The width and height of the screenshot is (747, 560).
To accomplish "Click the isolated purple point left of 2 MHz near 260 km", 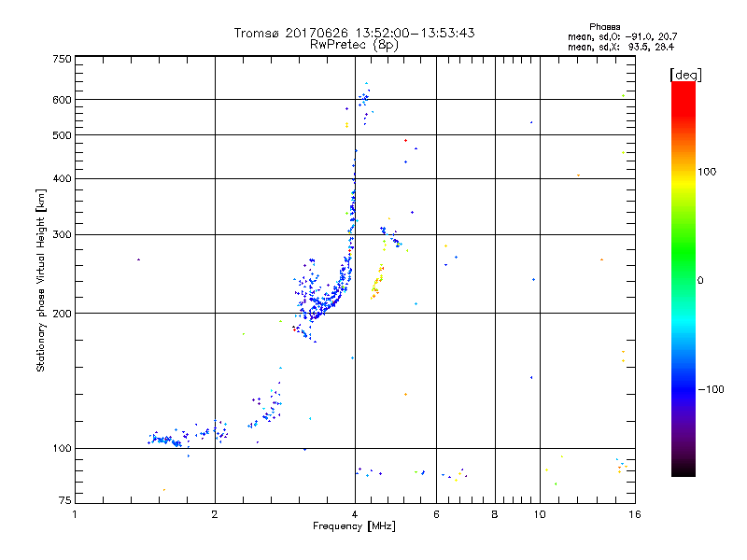I will click(138, 259).
